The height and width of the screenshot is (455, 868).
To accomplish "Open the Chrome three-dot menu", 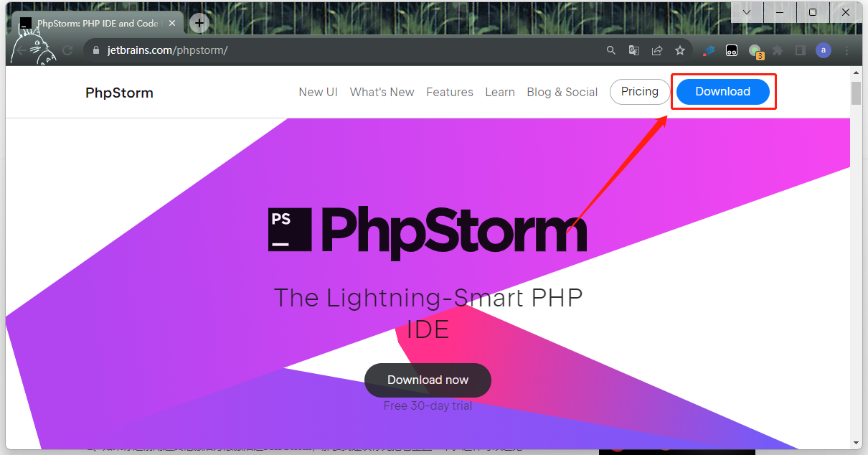I will [x=846, y=50].
